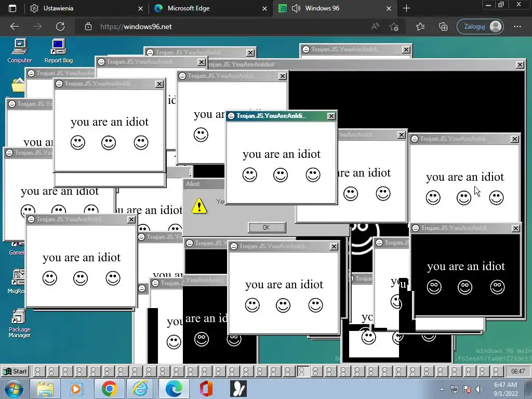Open the Package Manager desktop icon
Image resolution: width=532 pixels, height=399 pixels.
19,323
